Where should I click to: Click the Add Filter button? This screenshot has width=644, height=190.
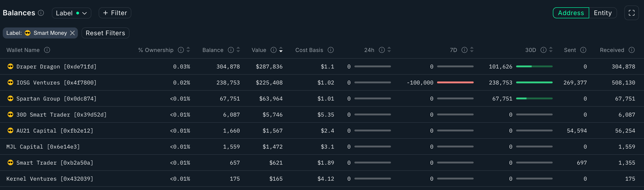pos(115,13)
